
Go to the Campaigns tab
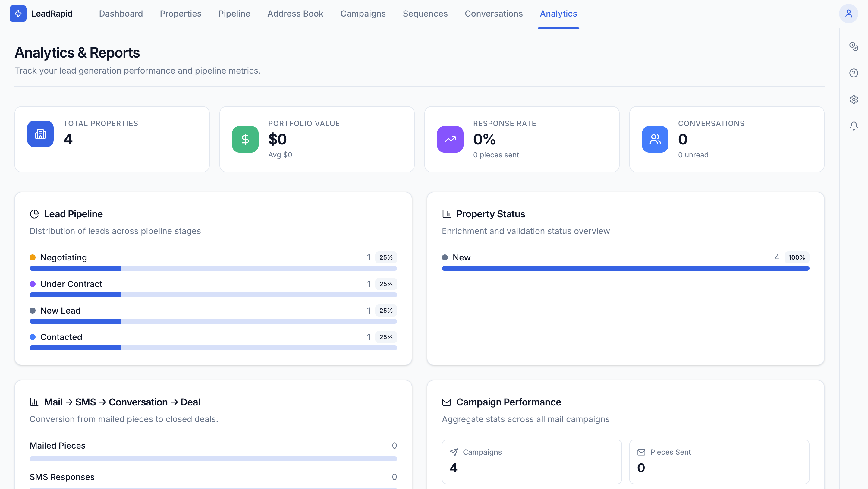pos(363,14)
